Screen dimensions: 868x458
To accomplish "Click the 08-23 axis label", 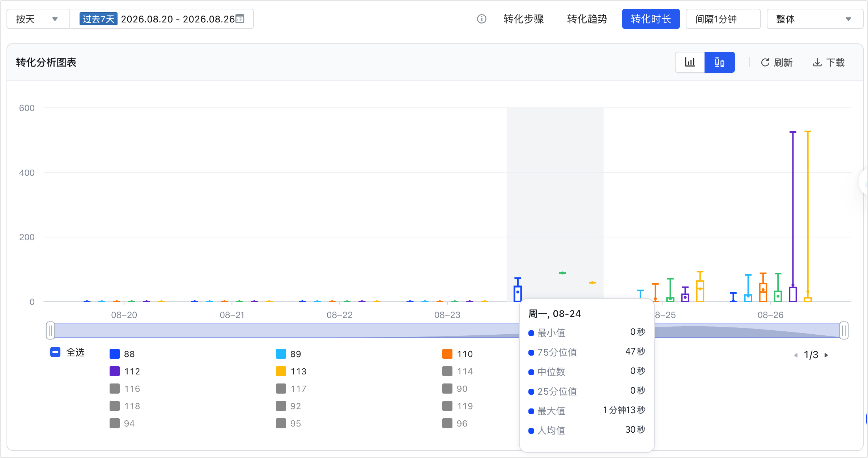I will pos(447,315).
